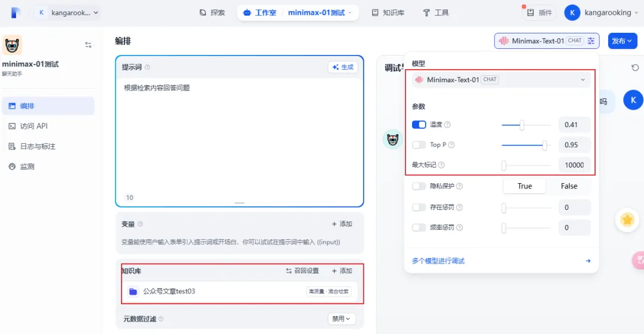
Task: Open the 工作室 tab
Action: [x=259, y=13]
